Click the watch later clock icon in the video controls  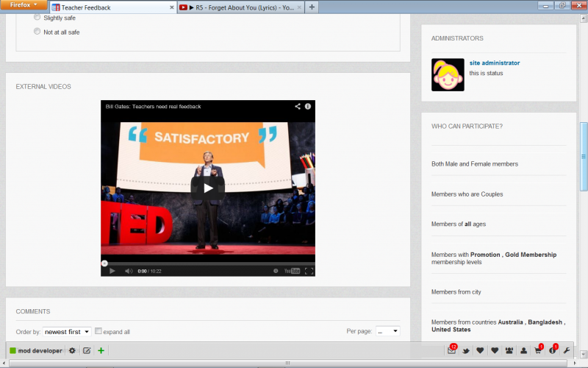pos(276,271)
